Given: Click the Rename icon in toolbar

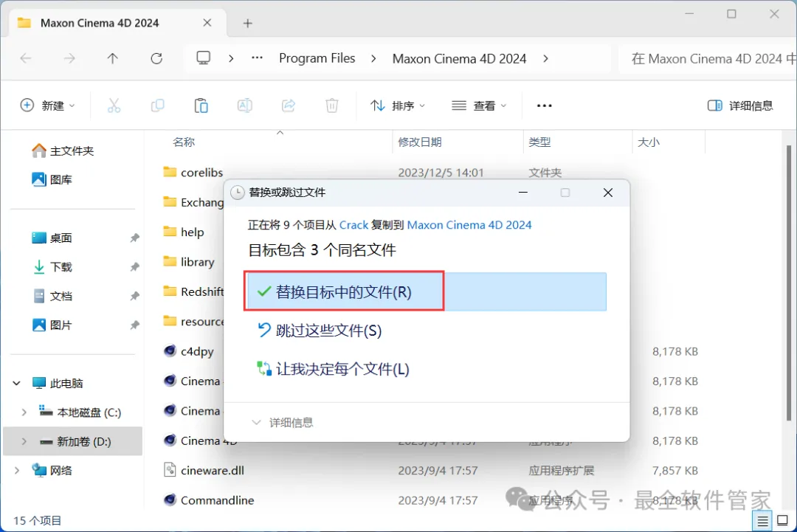Looking at the screenshot, I should (x=244, y=106).
